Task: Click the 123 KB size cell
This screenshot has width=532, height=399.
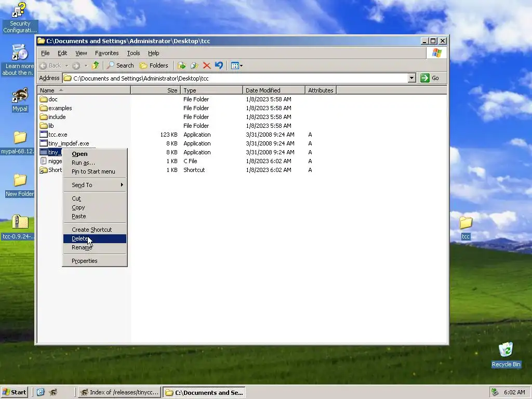Action: pyautogui.click(x=169, y=135)
